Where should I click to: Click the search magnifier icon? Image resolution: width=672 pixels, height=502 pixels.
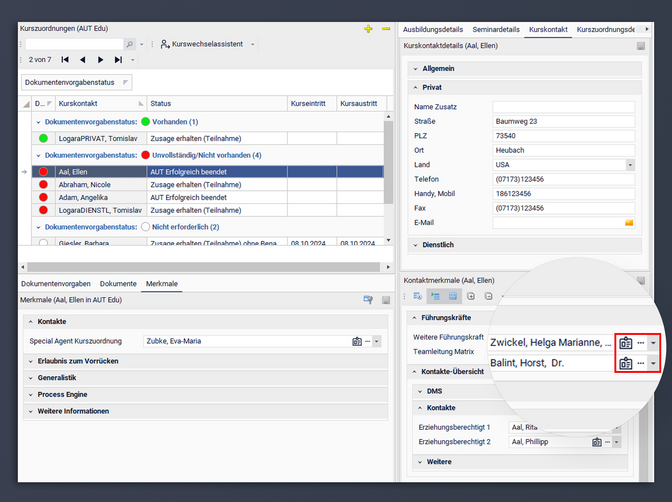[129, 45]
